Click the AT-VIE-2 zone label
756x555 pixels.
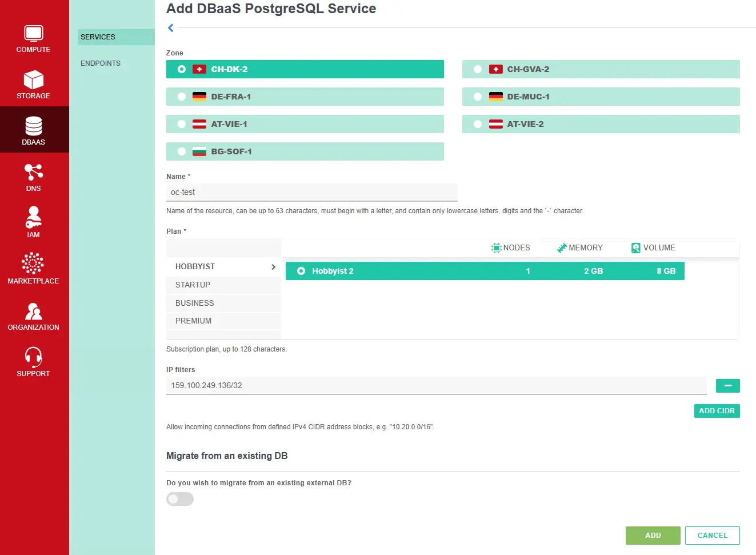point(525,124)
